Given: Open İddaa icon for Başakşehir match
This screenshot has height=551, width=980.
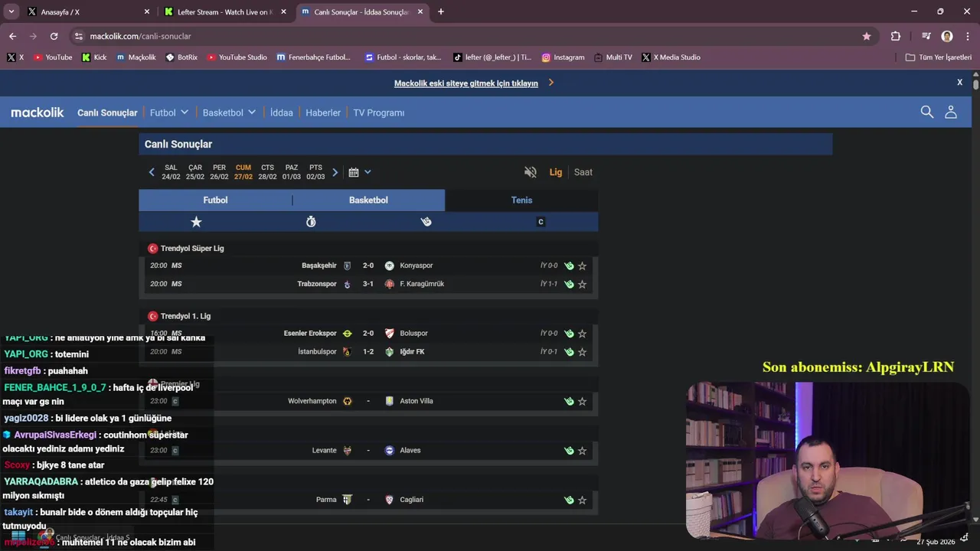Looking at the screenshot, I should click(x=569, y=266).
